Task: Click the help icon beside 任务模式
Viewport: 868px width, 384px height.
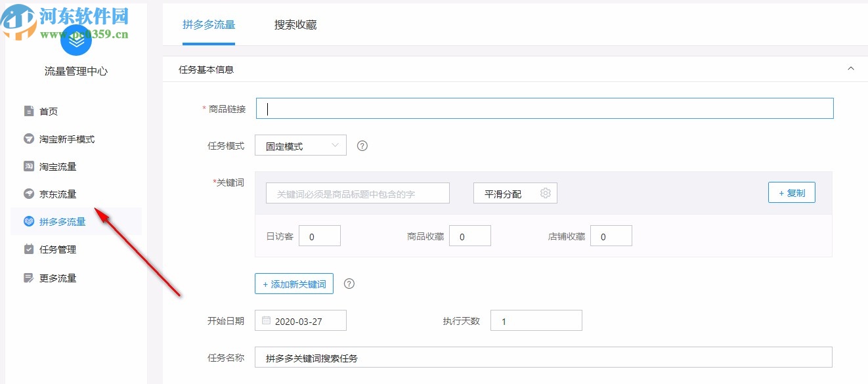Action: tap(362, 146)
